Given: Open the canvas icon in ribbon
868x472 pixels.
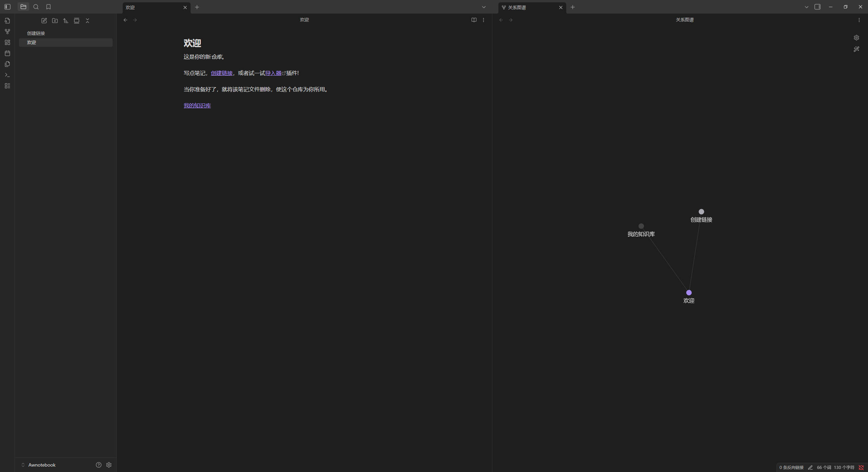Looking at the screenshot, I should [x=7, y=42].
